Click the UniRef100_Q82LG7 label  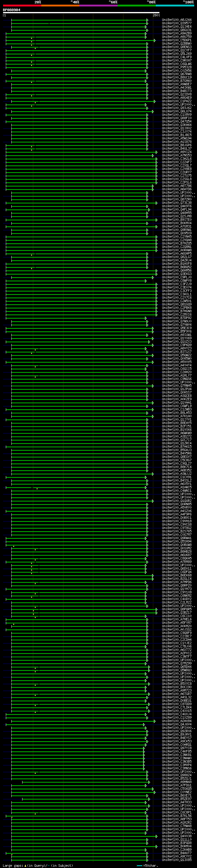tap(177, 257)
